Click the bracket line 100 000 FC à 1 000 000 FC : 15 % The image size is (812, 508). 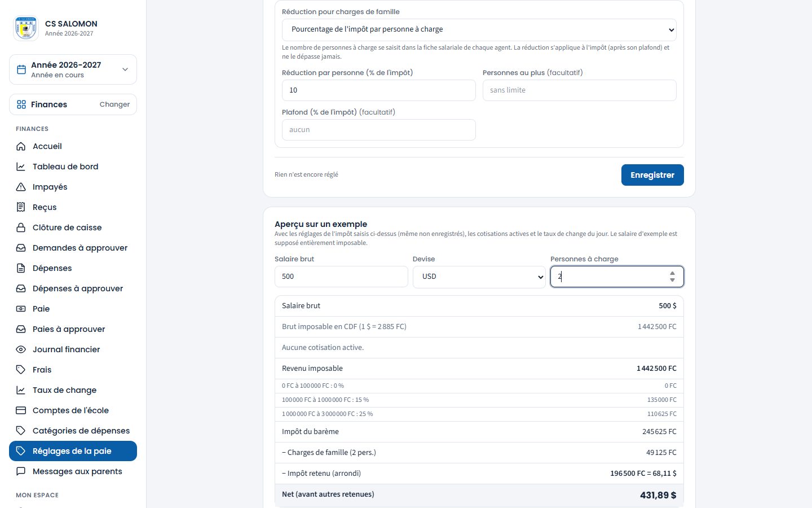point(325,400)
